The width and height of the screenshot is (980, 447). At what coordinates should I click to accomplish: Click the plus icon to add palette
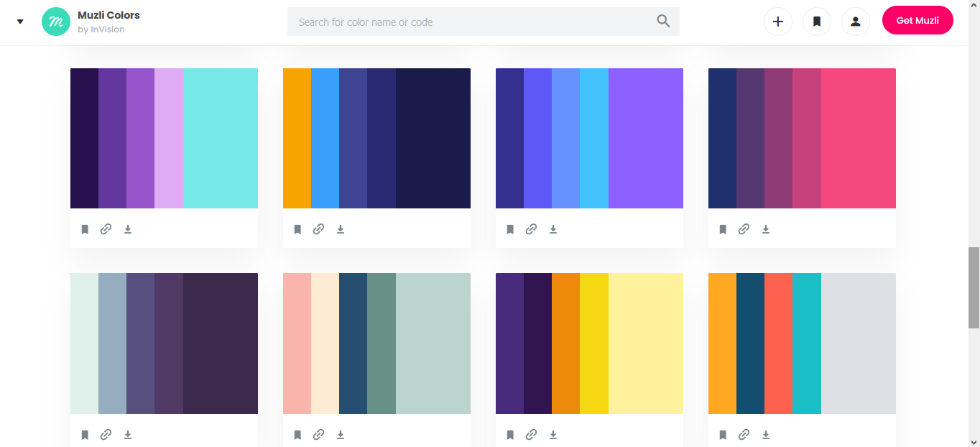(777, 22)
